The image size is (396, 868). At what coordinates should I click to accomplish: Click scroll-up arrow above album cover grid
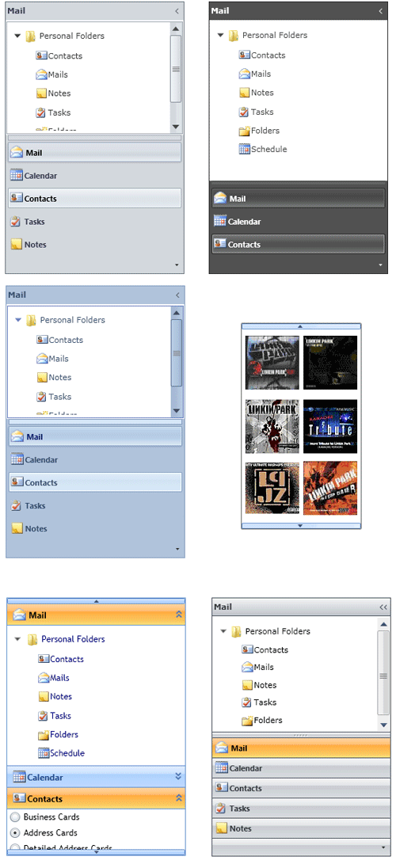pyautogui.click(x=301, y=326)
